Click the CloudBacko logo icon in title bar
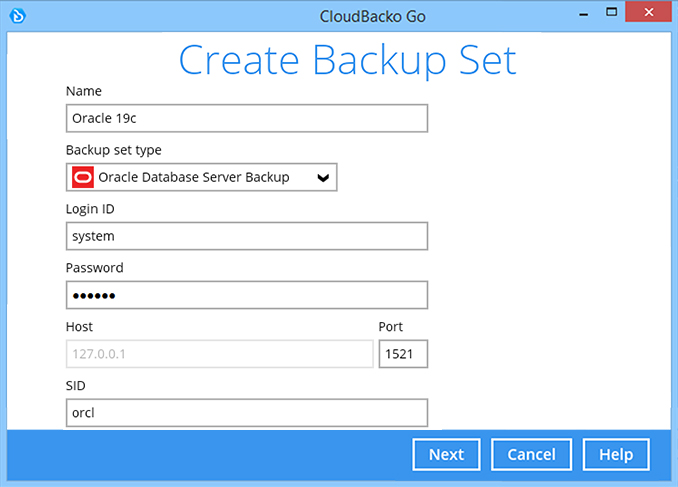The image size is (678, 487). (18, 16)
